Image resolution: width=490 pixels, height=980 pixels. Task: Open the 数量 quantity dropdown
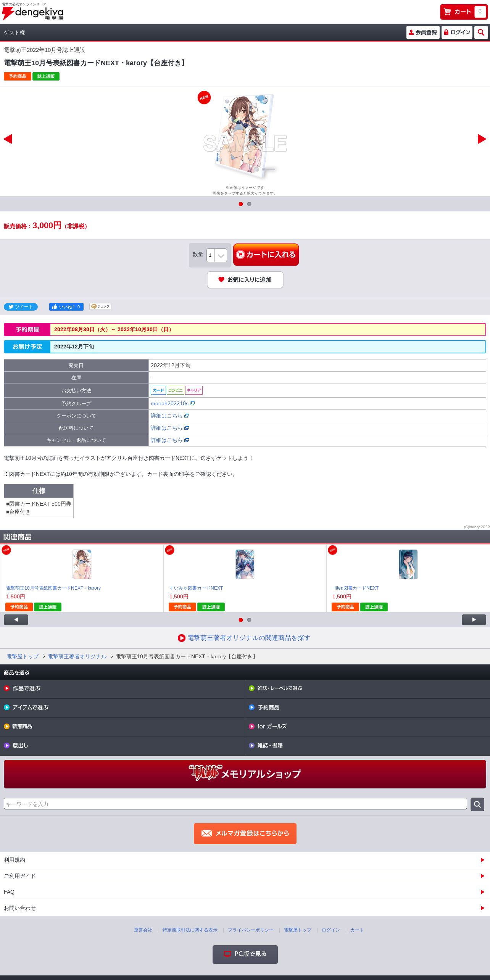point(217,255)
